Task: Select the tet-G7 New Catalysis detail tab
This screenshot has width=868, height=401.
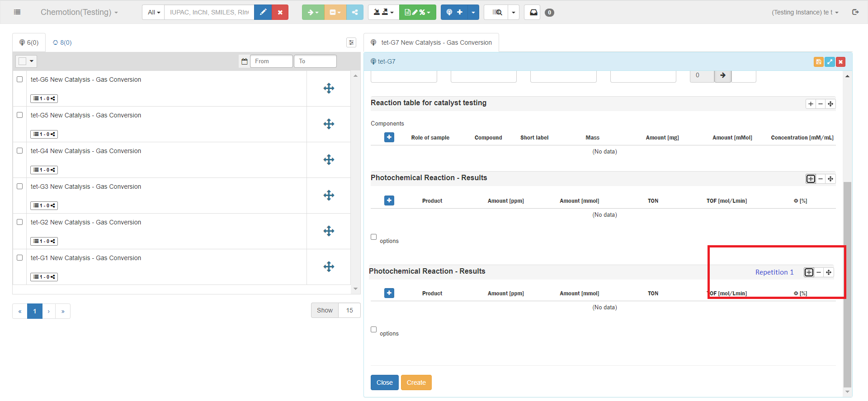Action: tap(431, 42)
